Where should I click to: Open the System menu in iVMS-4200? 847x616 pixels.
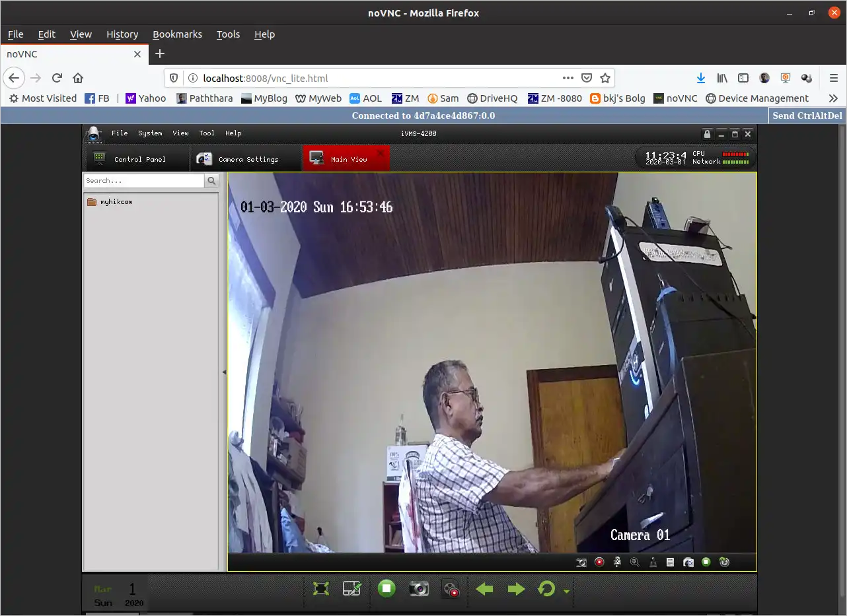150,133
